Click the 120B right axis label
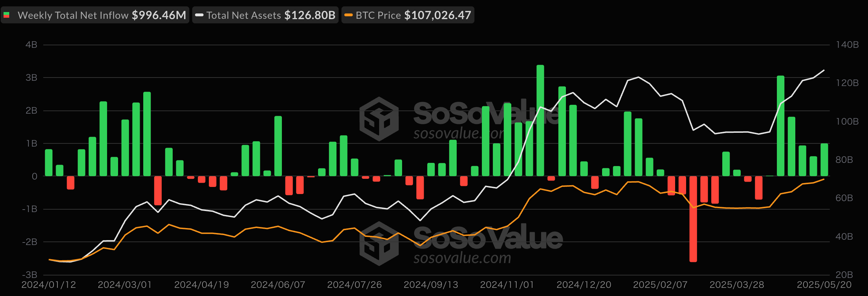Image resolution: width=868 pixels, height=296 pixels. point(847,83)
